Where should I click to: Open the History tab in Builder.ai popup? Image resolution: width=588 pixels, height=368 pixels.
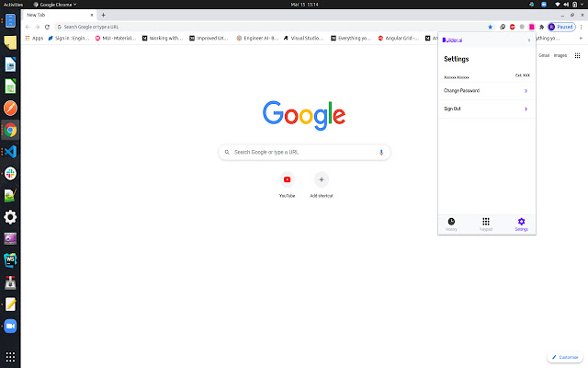(451, 224)
